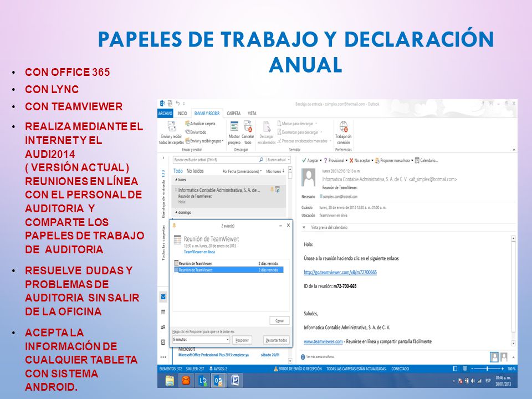The width and height of the screenshot is (532, 399).
Task: Click the Posponer button in the reminders popup
Action: tap(242, 340)
